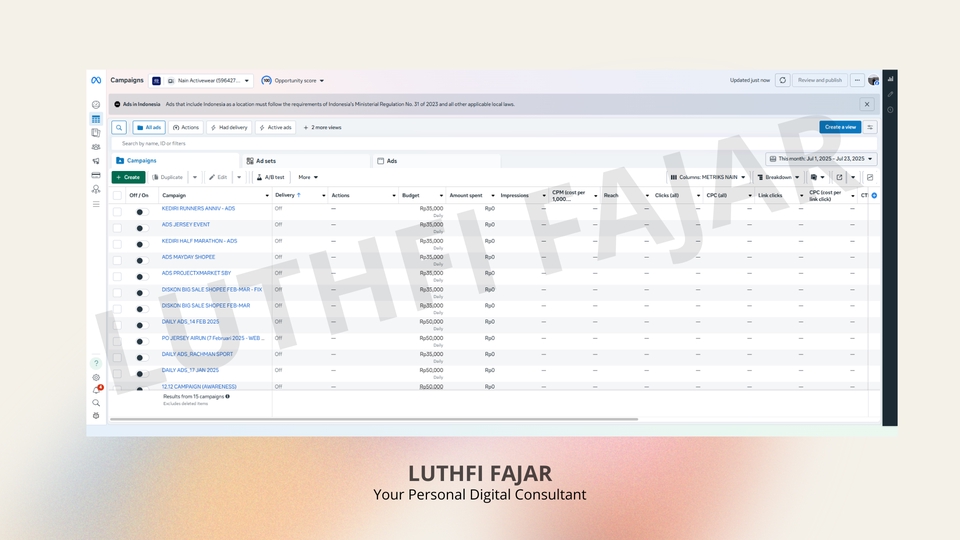
Task: Tick the checkbox for KEDIRI RUNNERS ANNIV - ADS
Action: pyautogui.click(x=117, y=211)
